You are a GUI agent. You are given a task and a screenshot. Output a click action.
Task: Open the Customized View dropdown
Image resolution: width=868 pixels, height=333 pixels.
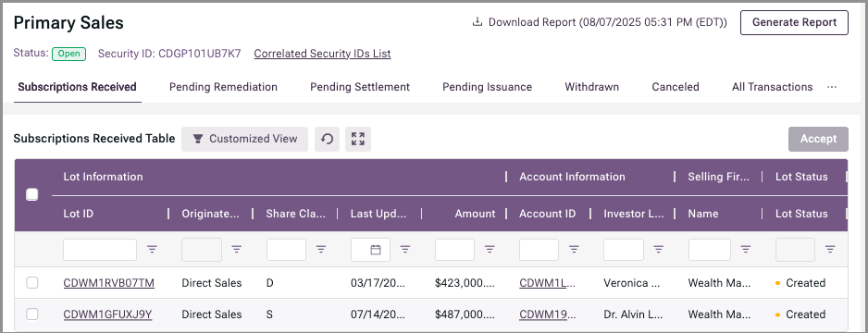(244, 139)
